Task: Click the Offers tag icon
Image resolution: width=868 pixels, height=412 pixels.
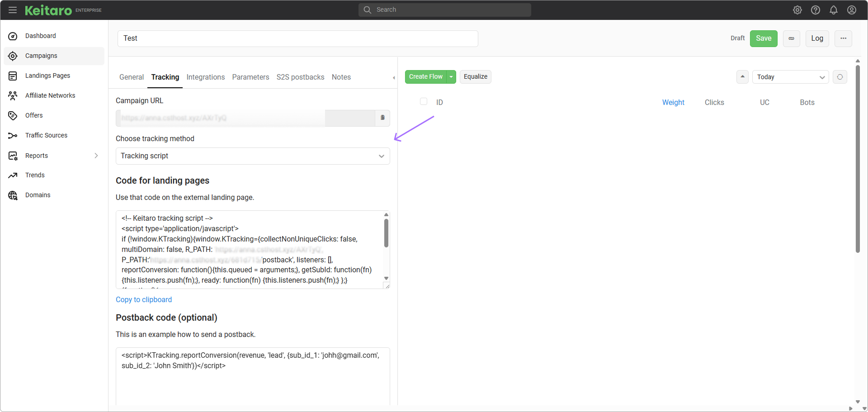Action: tap(13, 116)
